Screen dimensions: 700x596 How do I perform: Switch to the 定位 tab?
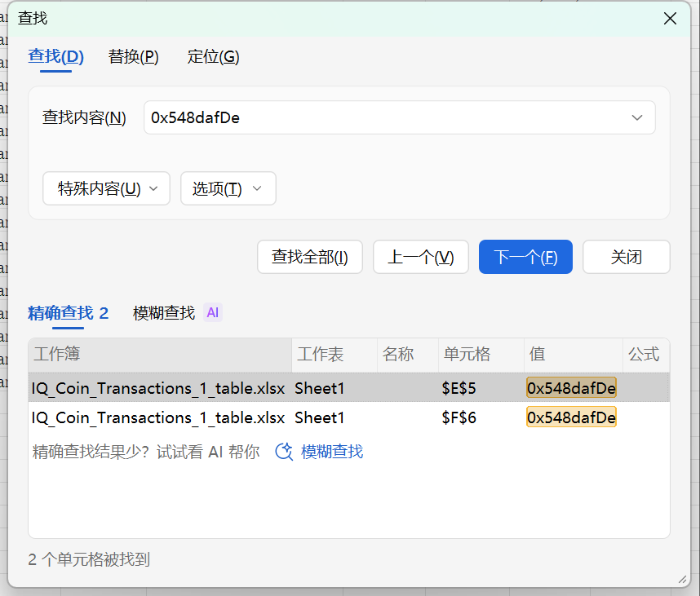tap(213, 57)
